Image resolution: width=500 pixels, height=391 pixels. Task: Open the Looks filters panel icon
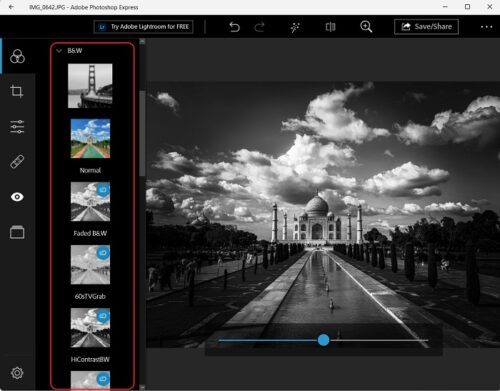point(17,56)
